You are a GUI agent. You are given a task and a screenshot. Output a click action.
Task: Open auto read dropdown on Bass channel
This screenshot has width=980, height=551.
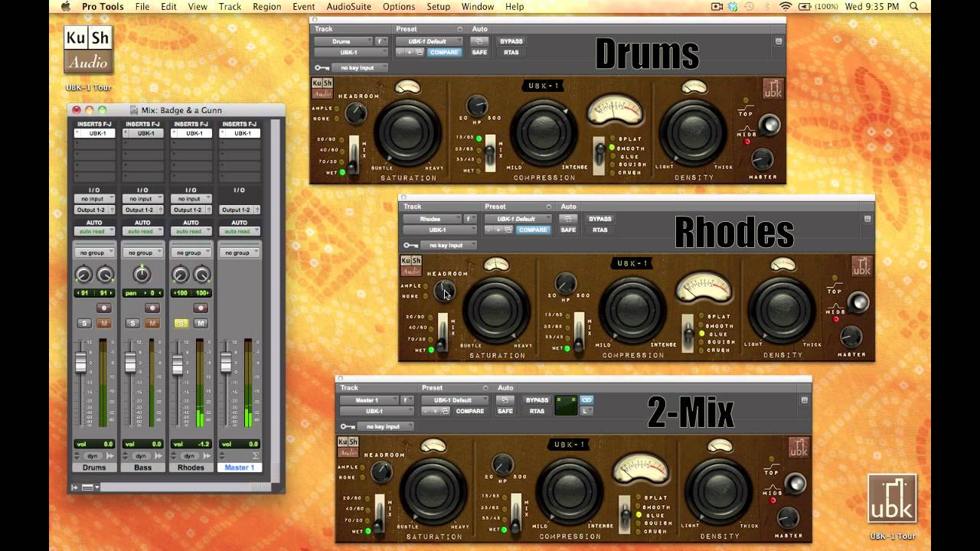pos(142,231)
